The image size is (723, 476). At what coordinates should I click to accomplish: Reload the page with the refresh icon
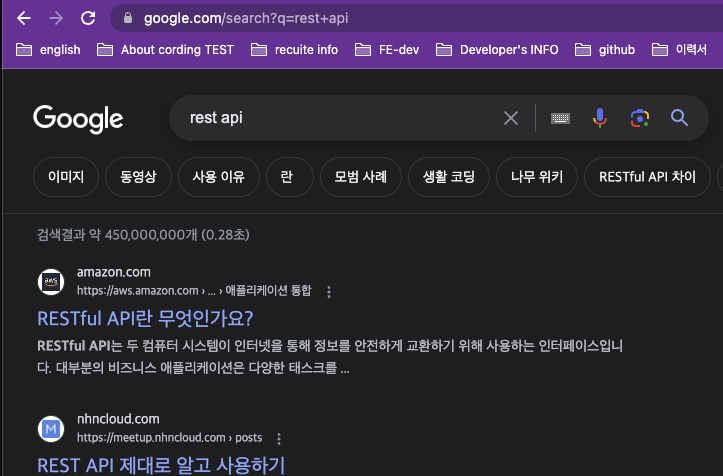(88, 18)
